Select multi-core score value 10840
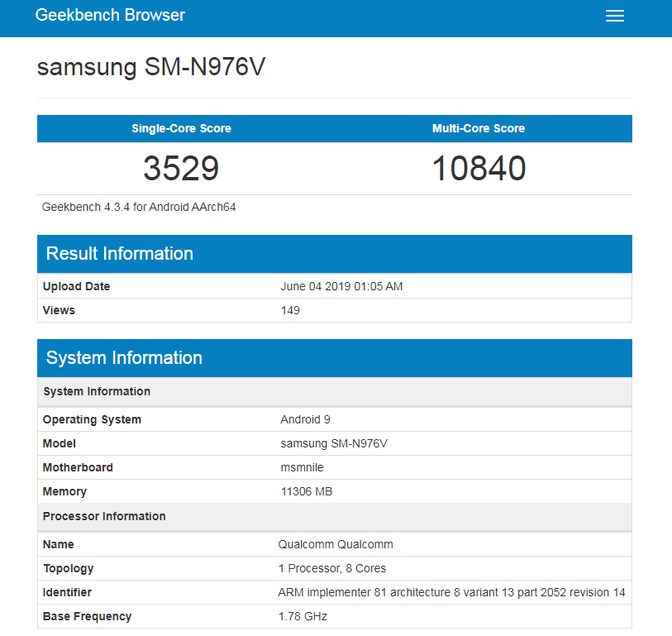 479,168
